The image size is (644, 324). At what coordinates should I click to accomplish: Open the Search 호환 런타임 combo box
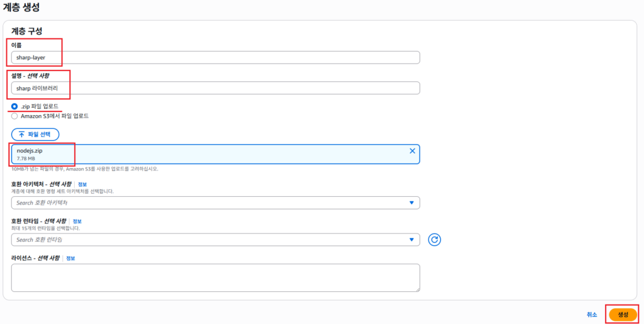208,240
